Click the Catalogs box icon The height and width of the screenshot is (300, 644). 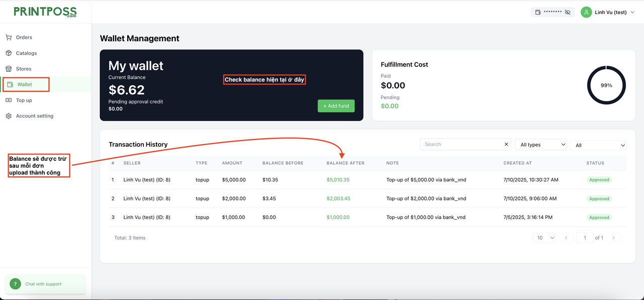(9, 53)
